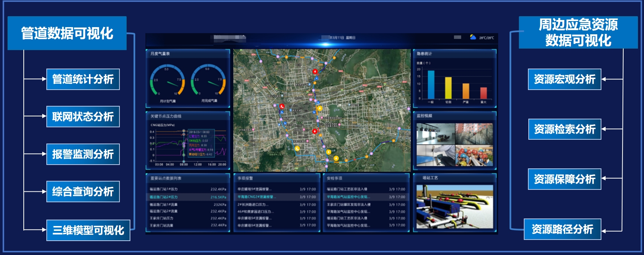The image size is (644, 255).
Task: Click the topmost red lightning marker on map
Action: coord(315,72)
